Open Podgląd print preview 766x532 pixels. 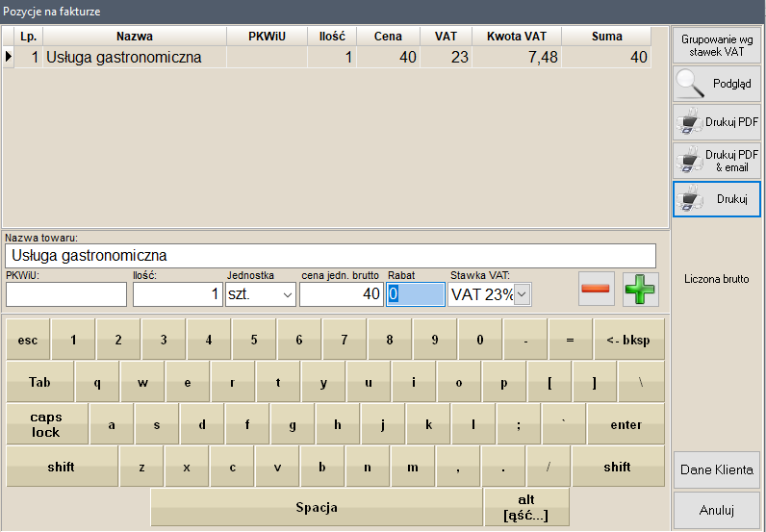[x=717, y=84]
